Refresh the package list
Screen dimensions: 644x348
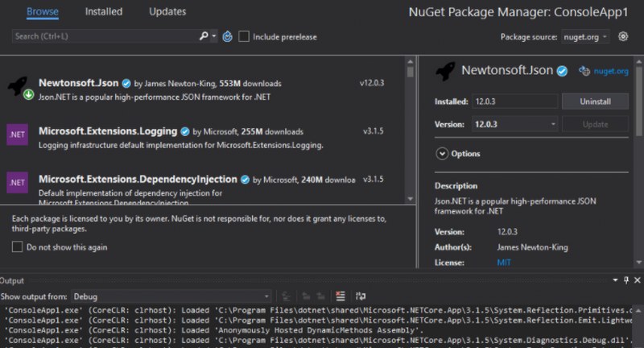pos(228,37)
